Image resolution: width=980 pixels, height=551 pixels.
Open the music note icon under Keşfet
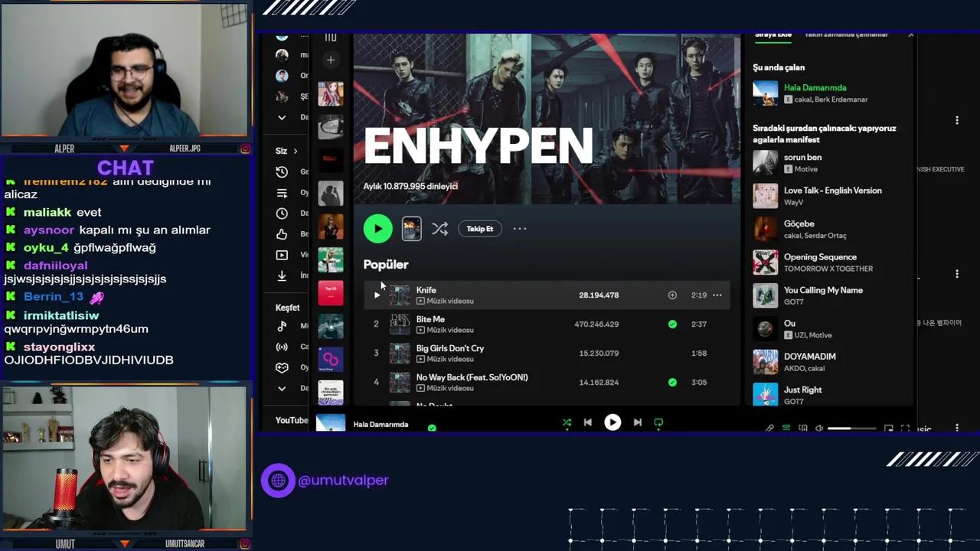click(x=282, y=326)
